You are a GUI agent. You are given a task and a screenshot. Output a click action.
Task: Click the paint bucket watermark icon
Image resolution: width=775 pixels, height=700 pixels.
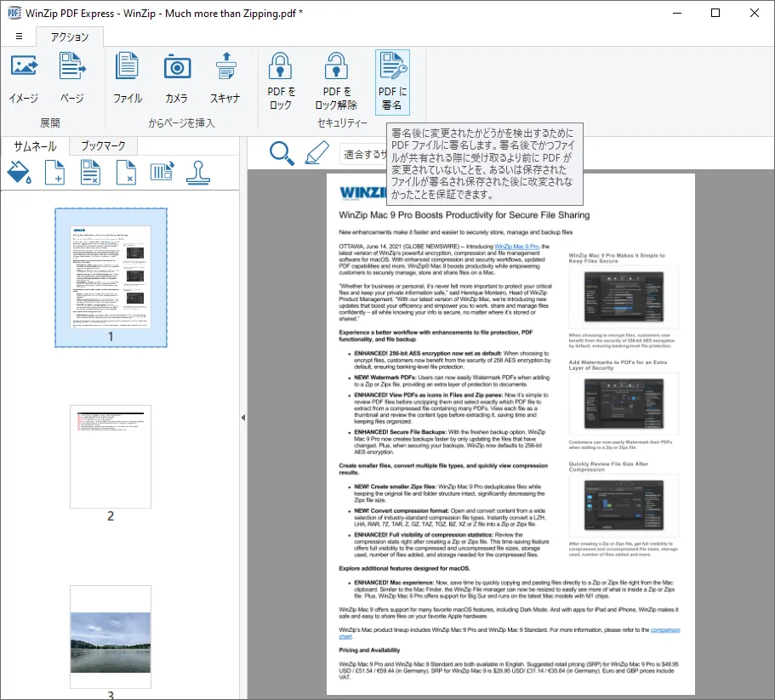(x=20, y=173)
